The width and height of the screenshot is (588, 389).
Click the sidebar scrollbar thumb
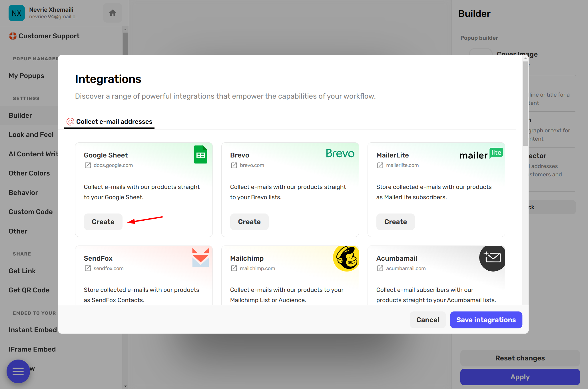(125, 43)
